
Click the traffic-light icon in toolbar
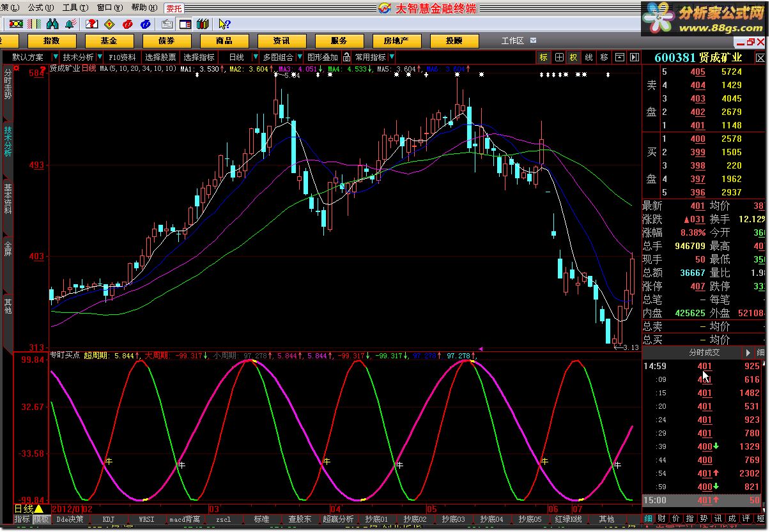(16, 24)
